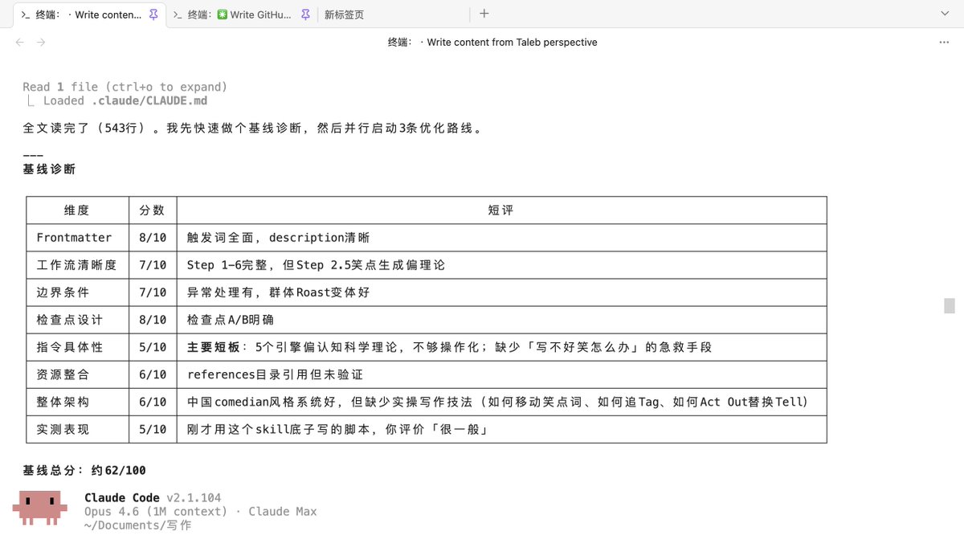Screen dimensions: 964x560
Task: Click the 5/10 score in 指令具体性 row
Action: [153, 347]
